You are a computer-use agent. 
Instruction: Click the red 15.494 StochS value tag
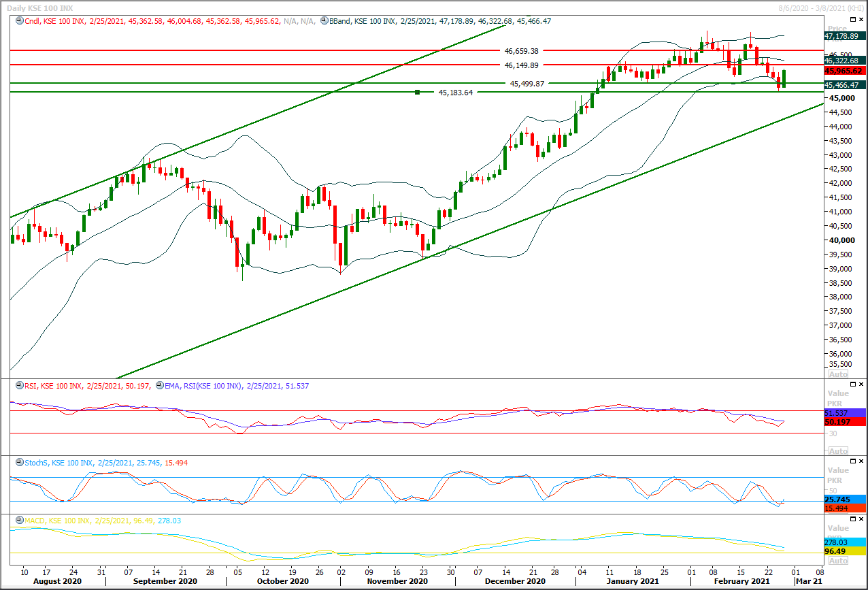click(x=844, y=508)
